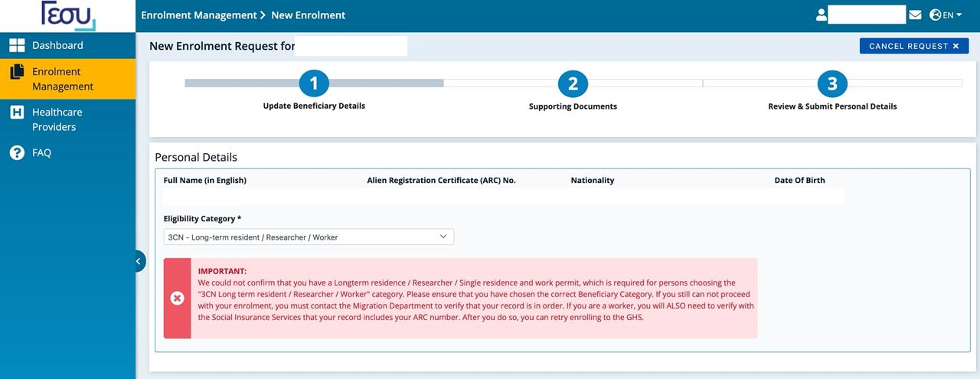Screen dimensions: 980x379
Task: Select step 1 Update Beneficiary Details
Action: click(x=314, y=83)
